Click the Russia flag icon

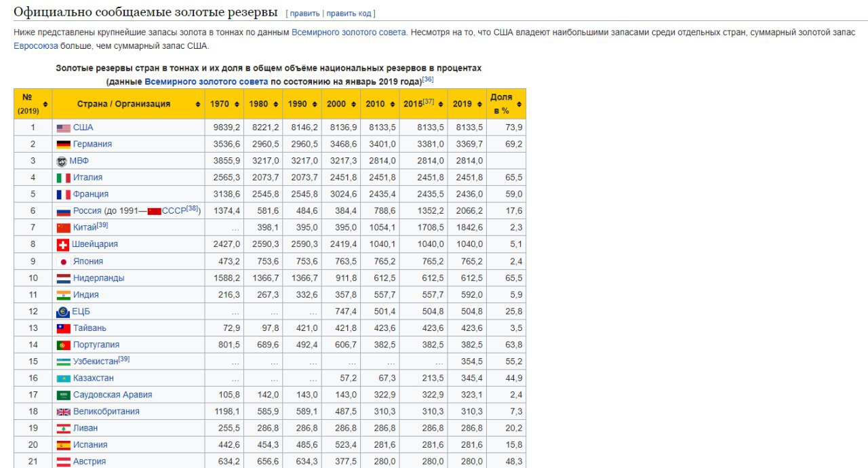click(x=63, y=212)
